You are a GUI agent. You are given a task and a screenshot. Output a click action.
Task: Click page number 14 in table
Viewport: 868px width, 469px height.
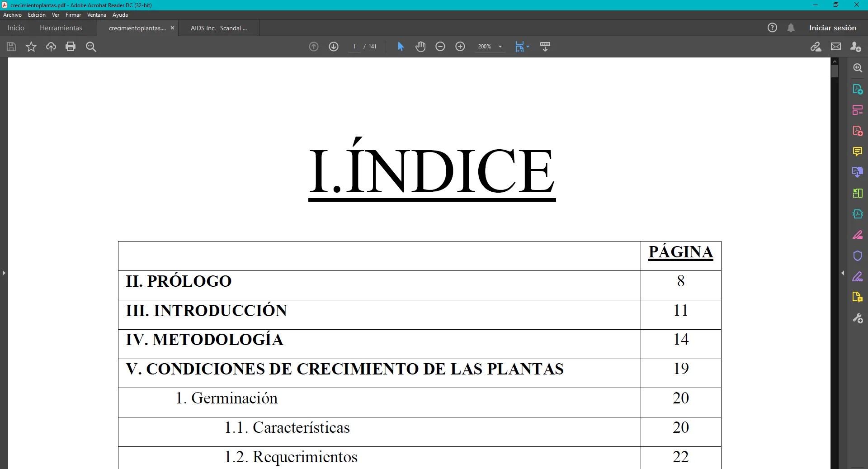coord(681,339)
